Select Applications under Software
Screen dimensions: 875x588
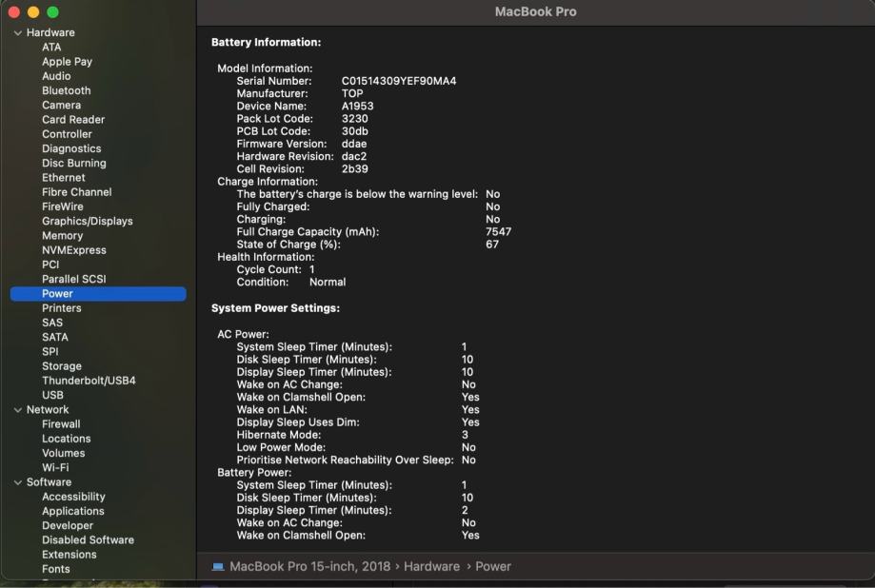coord(73,512)
